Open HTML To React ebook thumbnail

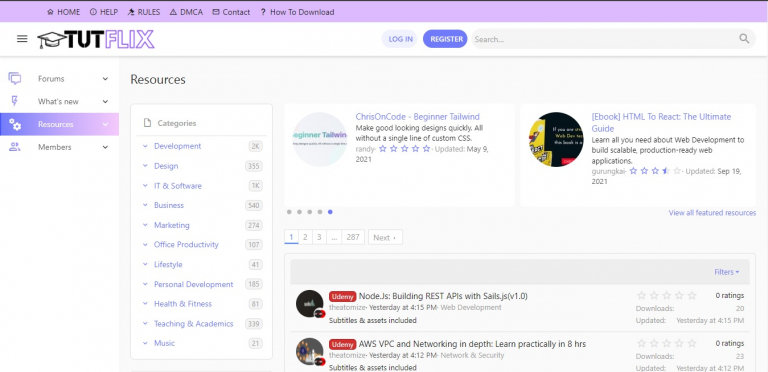click(556, 140)
